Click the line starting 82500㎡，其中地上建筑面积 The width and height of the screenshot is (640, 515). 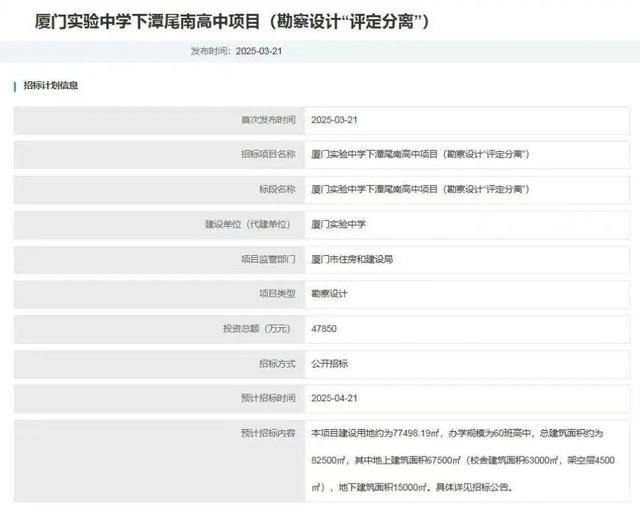463,460
